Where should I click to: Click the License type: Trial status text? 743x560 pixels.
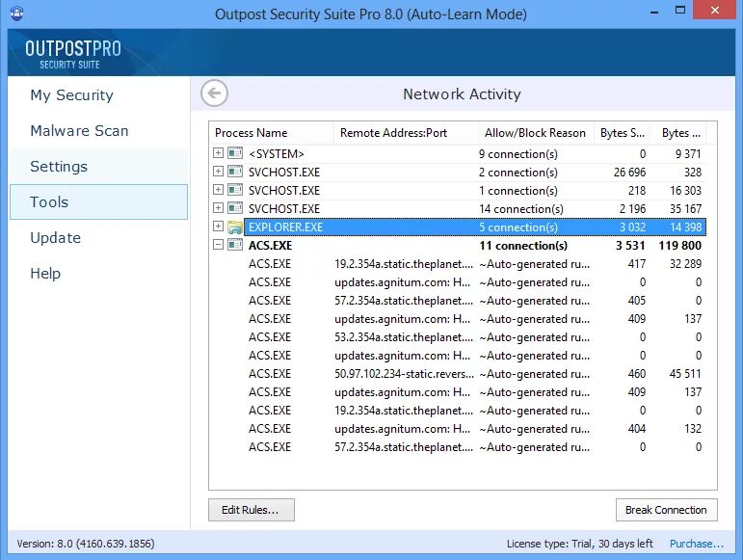point(579,544)
